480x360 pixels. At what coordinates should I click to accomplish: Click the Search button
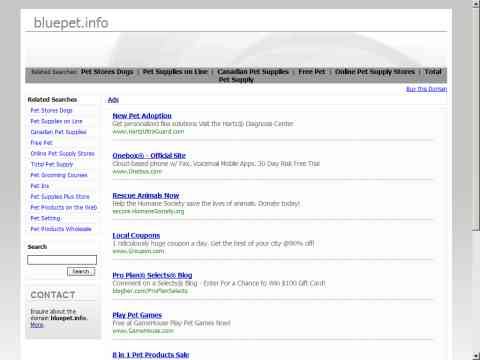[x=81, y=272]
